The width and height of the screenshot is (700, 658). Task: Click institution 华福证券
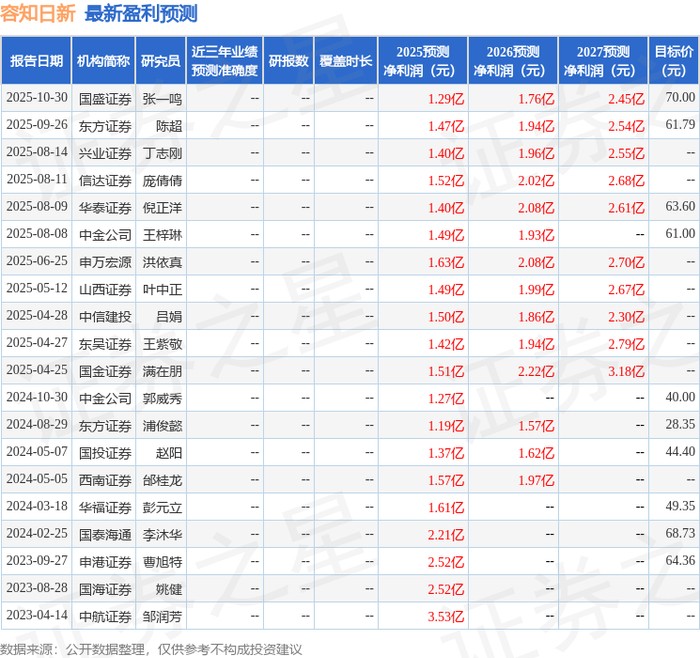point(105,507)
